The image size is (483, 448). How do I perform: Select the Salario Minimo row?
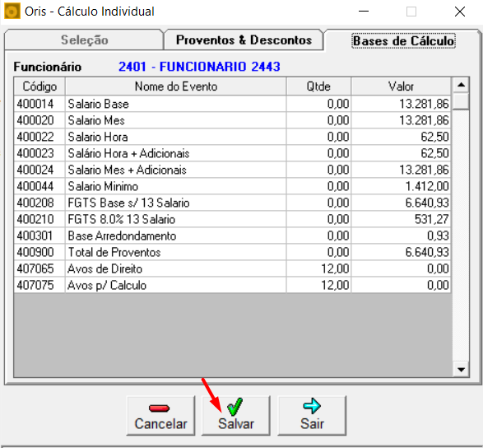[x=233, y=186]
